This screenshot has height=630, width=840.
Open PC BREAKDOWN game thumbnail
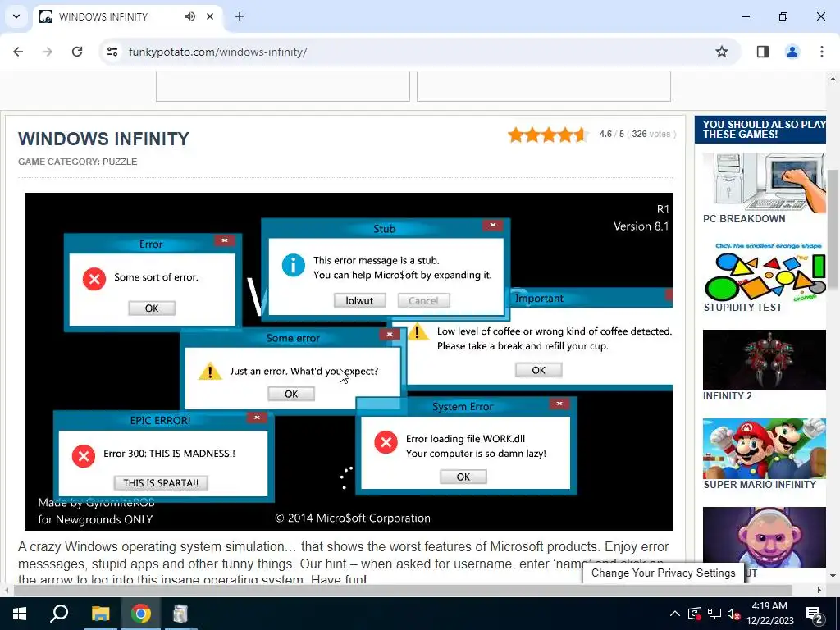point(764,183)
